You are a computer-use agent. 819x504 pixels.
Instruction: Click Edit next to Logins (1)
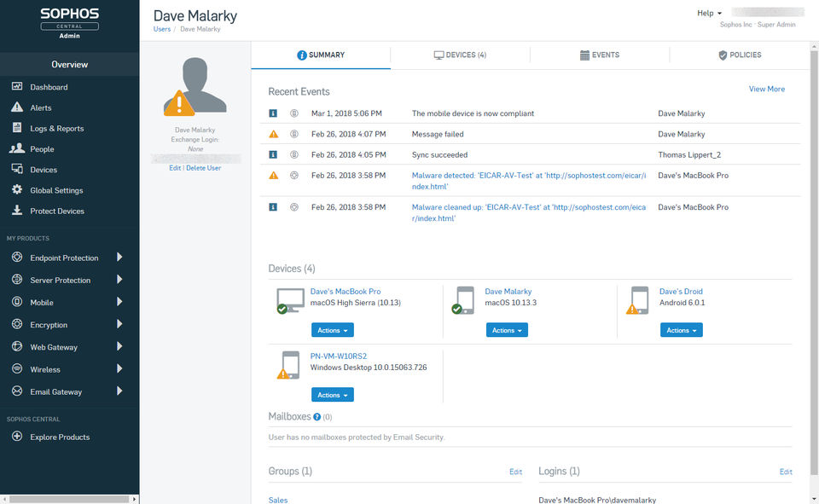[x=786, y=472]
